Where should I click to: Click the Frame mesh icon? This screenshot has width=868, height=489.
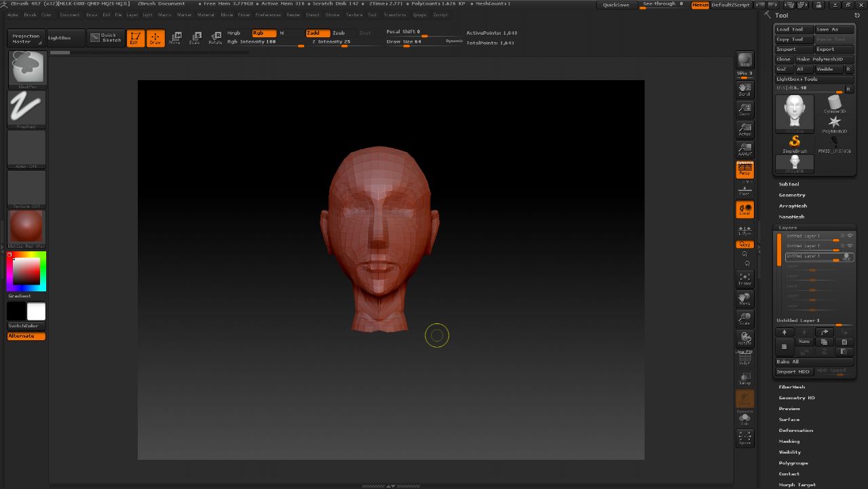click(744, 278)
